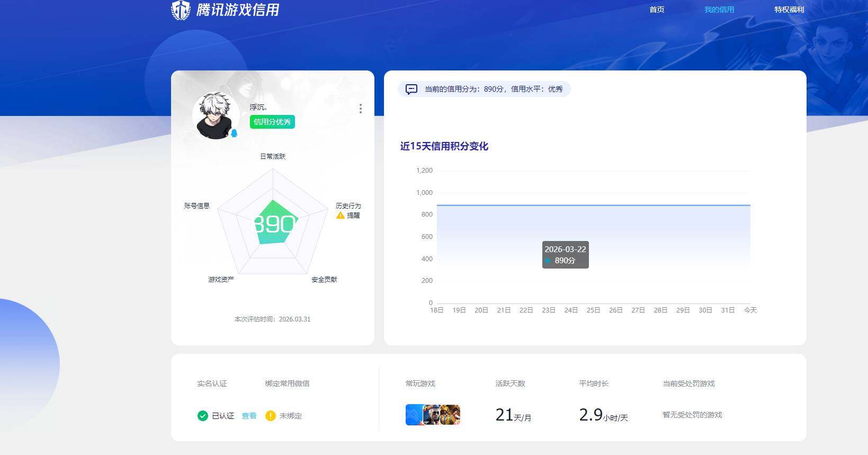Image resolution: width=868 pixels, height=455 pixels.
Task: Click the 未绑定 WeChat binding status
Action: pyautogui.click(x=291, y=416)
